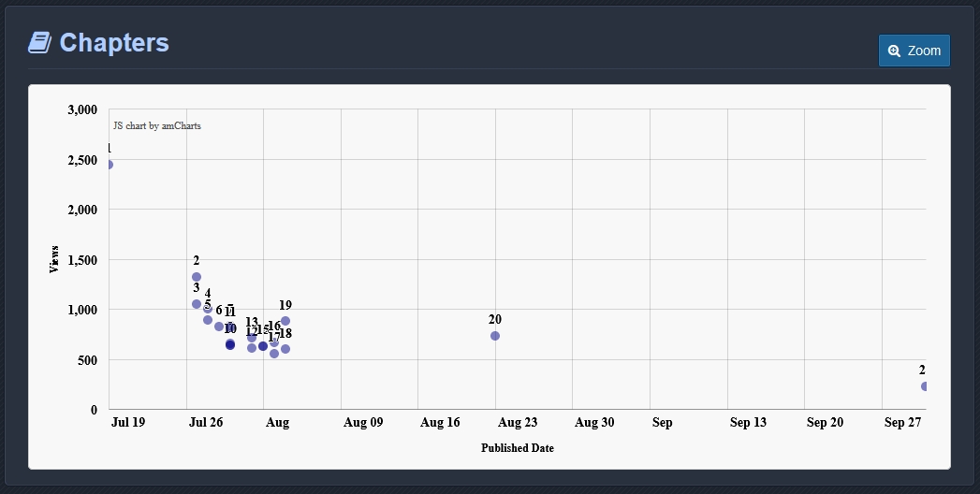980x494 pixels.
Task: Open the JS chart by amCharts link
Action: (x=156, y=125)
